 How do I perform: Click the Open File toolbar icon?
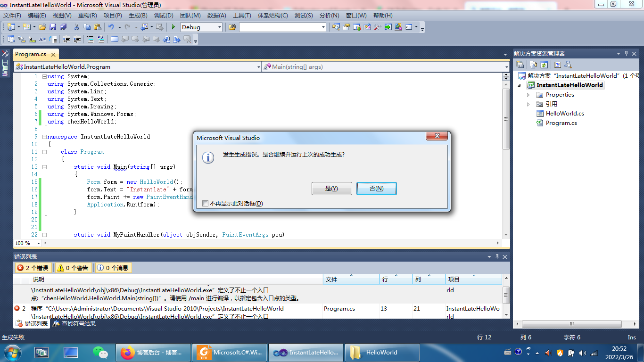click(x=42, y=27)
